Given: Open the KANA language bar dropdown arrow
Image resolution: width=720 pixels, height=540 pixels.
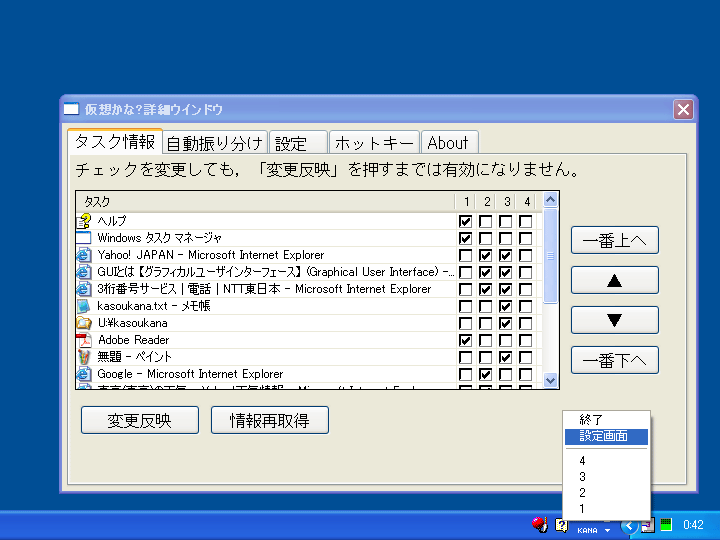Looking at the screenshot, I should [x=608, y=530].
